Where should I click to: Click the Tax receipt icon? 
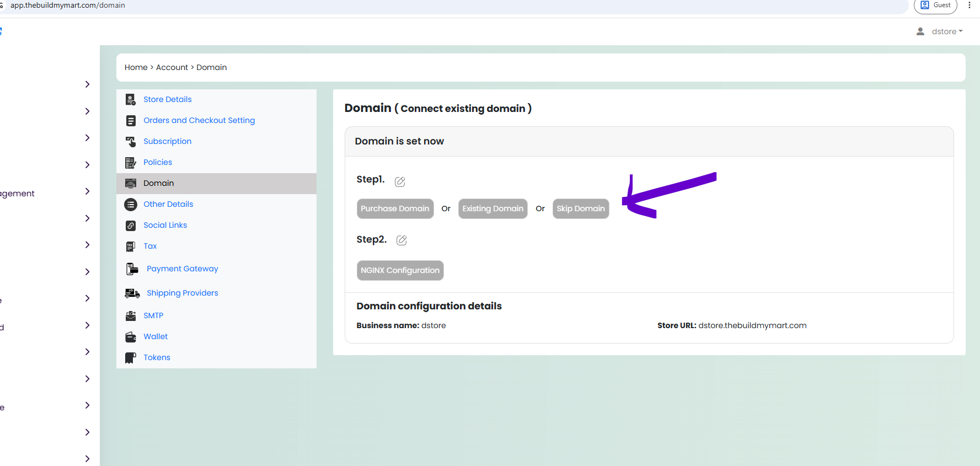(131, 247)
